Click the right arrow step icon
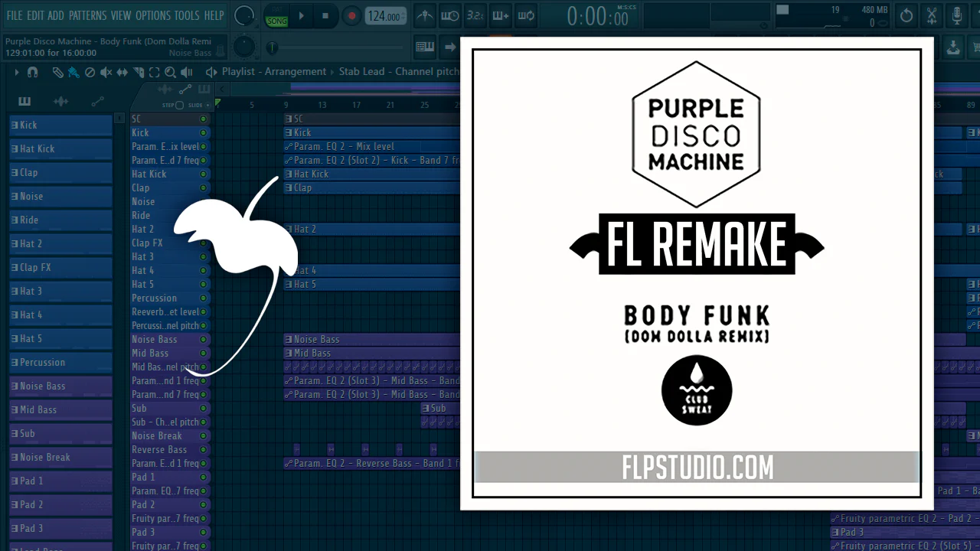Image resolution: width=980 pixels, height=551 pixels. point(450,47)
